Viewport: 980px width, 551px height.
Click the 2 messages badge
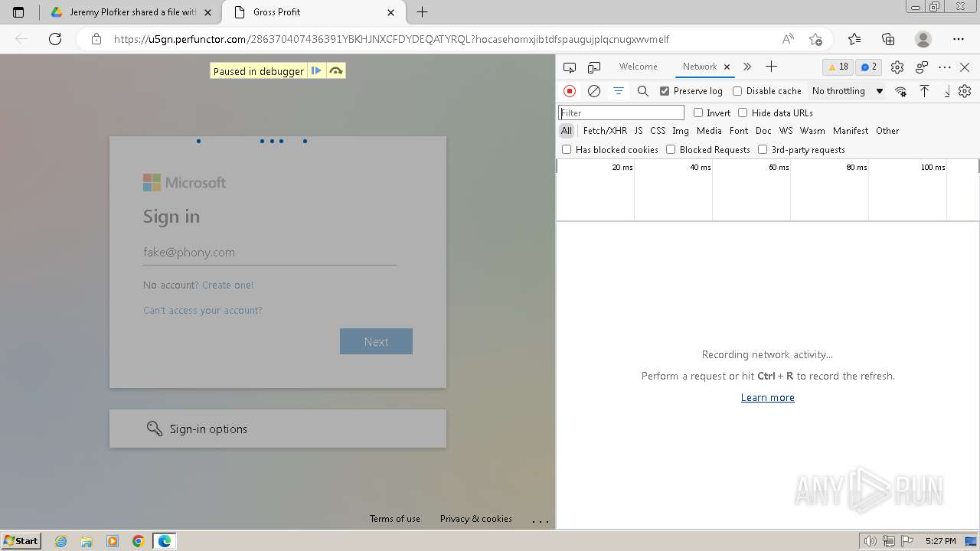[x=869, y=67]
